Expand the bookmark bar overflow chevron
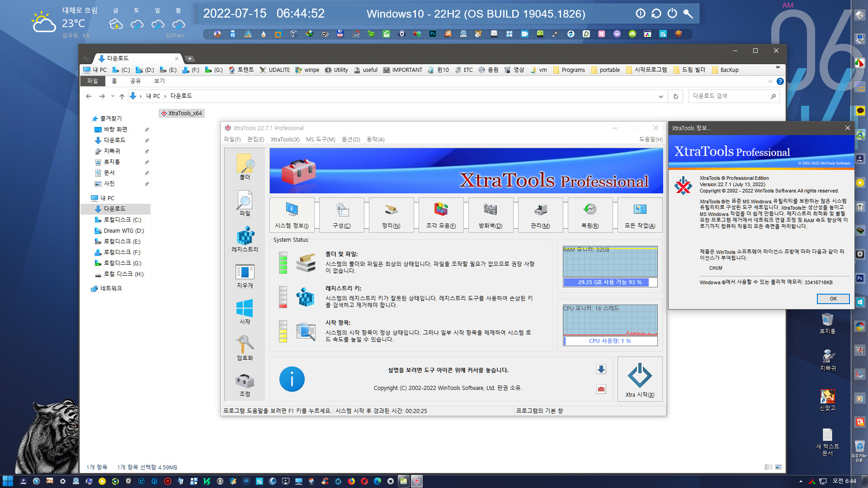 pos(778,67)
